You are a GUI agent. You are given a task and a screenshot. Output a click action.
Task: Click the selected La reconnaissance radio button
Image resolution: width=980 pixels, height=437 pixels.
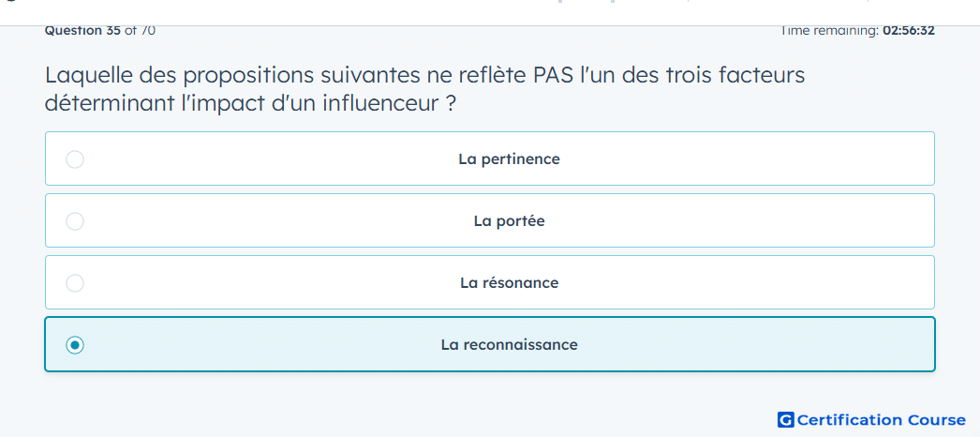point(75,345)
